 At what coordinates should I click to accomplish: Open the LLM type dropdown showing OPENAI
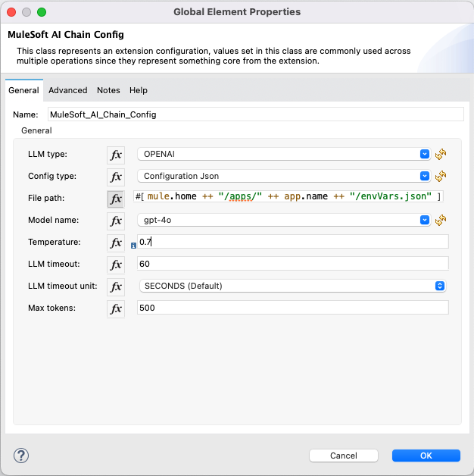point(283,155)
